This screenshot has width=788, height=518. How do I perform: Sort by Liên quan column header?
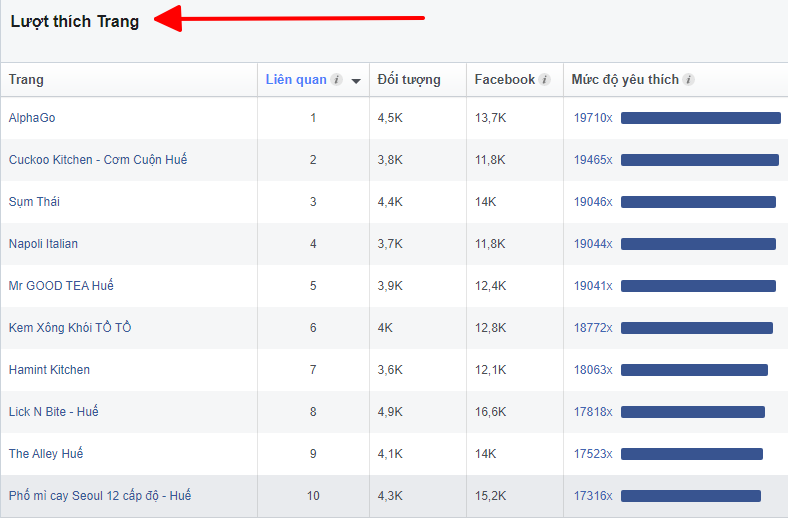click(x=296, y=79)
